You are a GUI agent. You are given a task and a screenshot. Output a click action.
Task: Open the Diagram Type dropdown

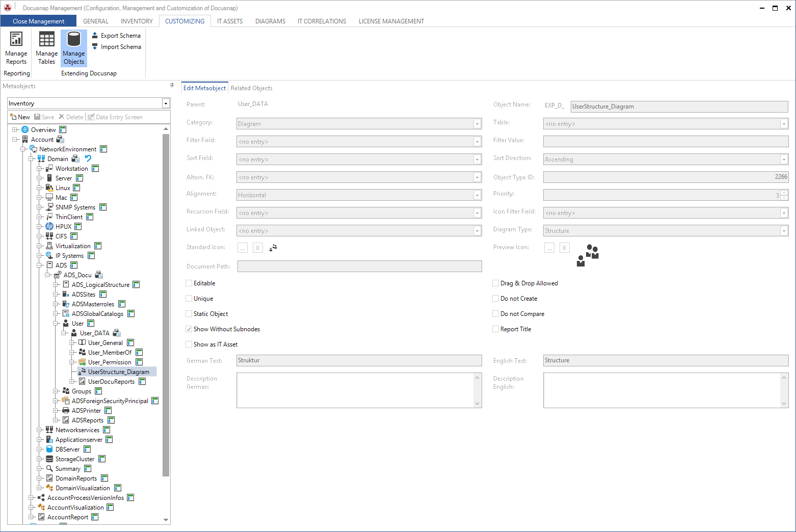(784, 231)
